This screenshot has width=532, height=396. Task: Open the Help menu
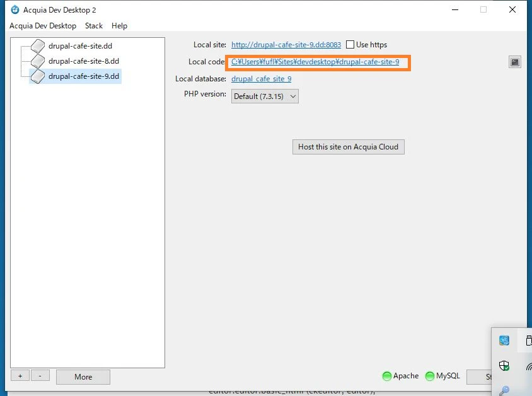tap(119, 26)
